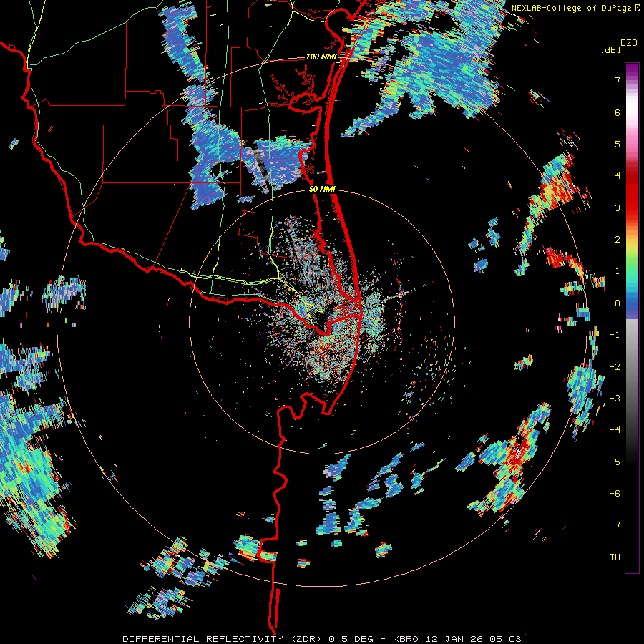
Task: Select the 0 value on ZDR scale
Action: point(618,303)
